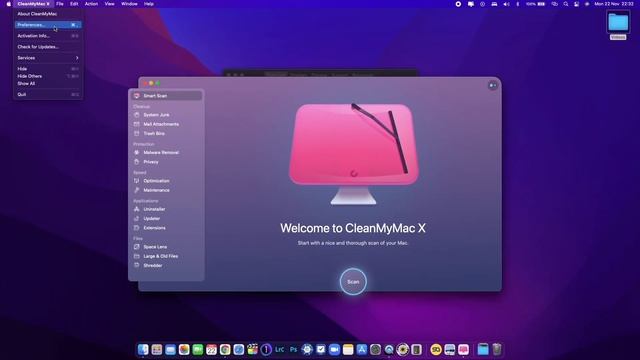Open the Apple menu

(x=8, y=4)
